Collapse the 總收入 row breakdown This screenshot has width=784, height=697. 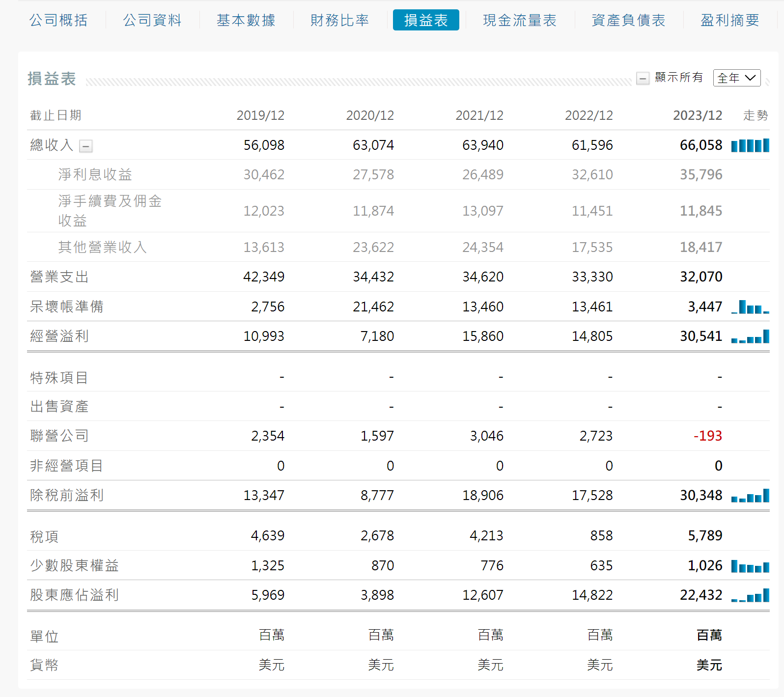pyautogui.click(x=86, y=146)
